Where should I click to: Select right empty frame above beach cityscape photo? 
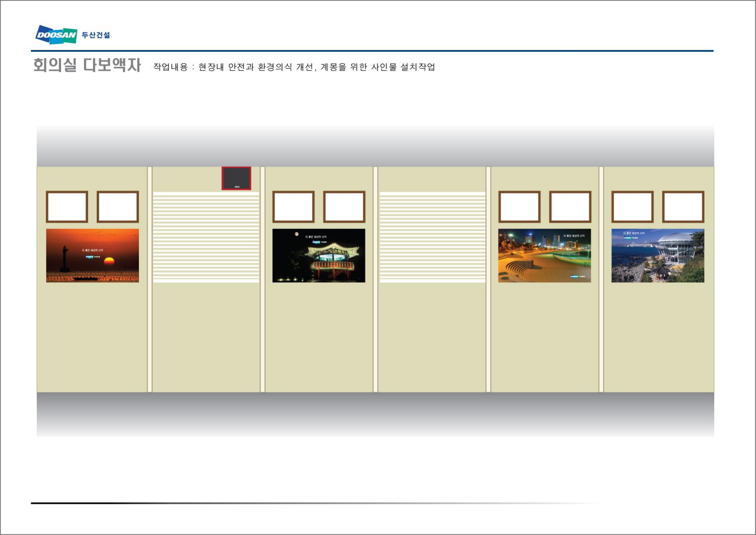pos(570,207)
